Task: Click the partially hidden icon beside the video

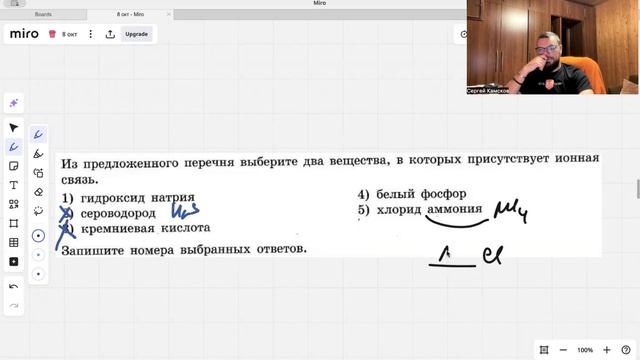Action: [x=463, y=34]
